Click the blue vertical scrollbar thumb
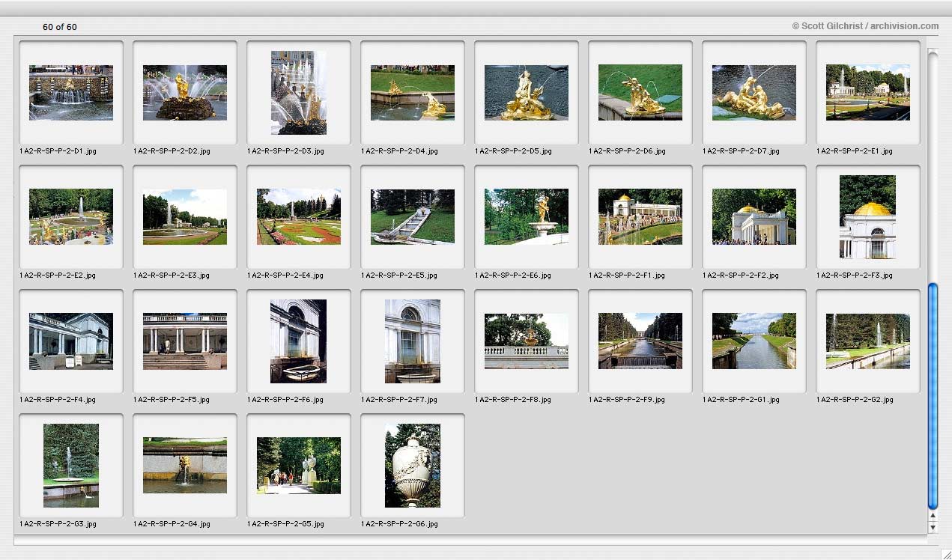The height and width of the screenshot is (560, 952). coord(933,396)
